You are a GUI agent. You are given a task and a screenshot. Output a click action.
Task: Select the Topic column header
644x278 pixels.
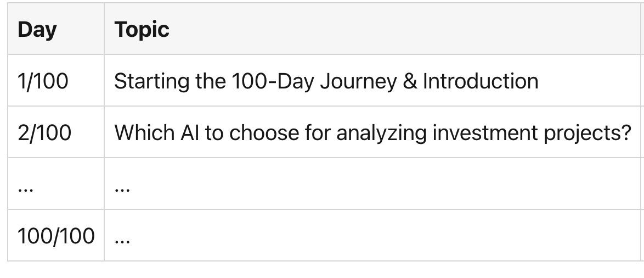[x=142, y=30]
